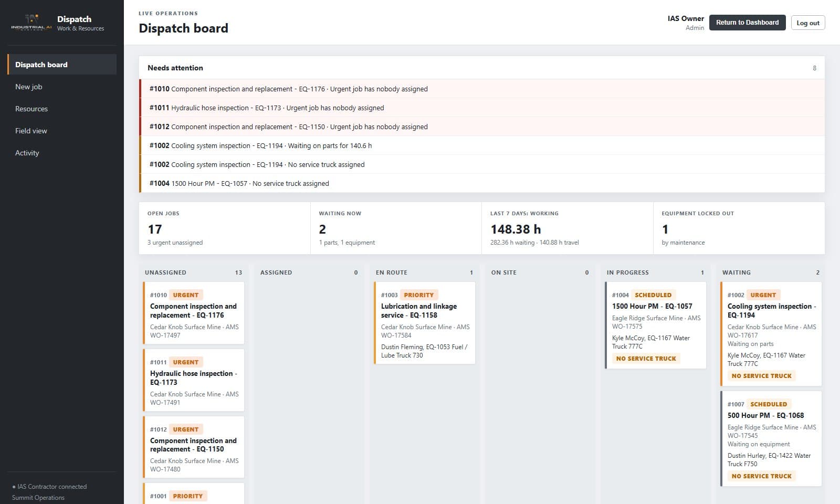Viewport: 840px width, 504px height.
Task: Open Unassigned card #1010 EQ-1176
Action: tap(194, 313)
